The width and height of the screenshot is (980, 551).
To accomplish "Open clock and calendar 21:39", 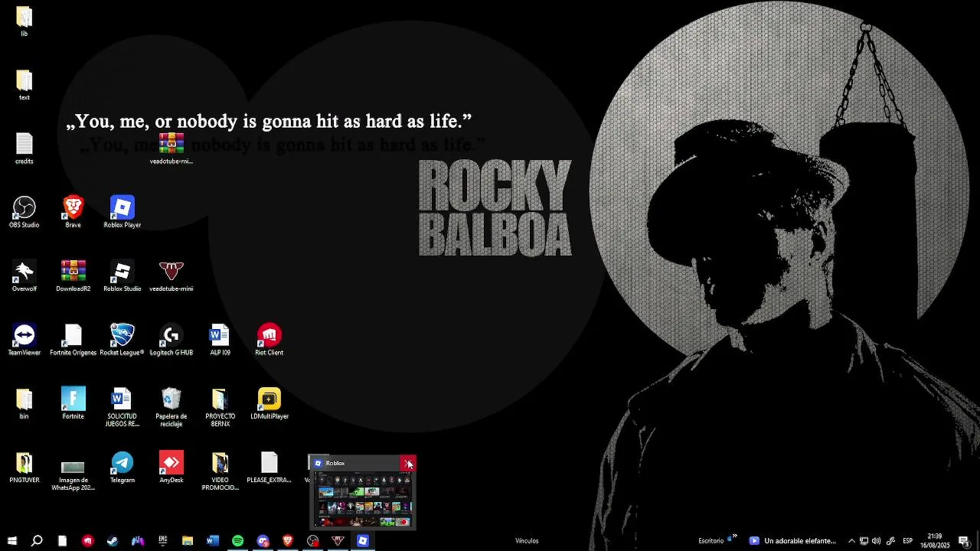I will point(935,541).
